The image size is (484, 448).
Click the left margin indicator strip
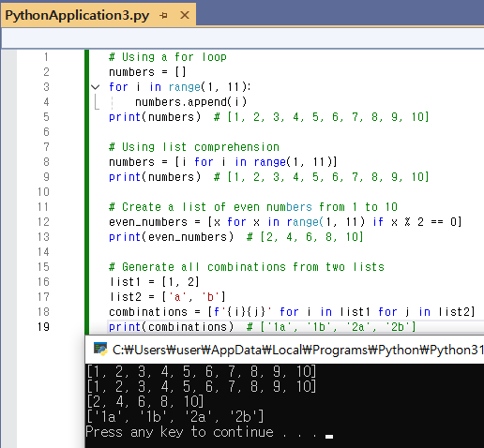9,248
